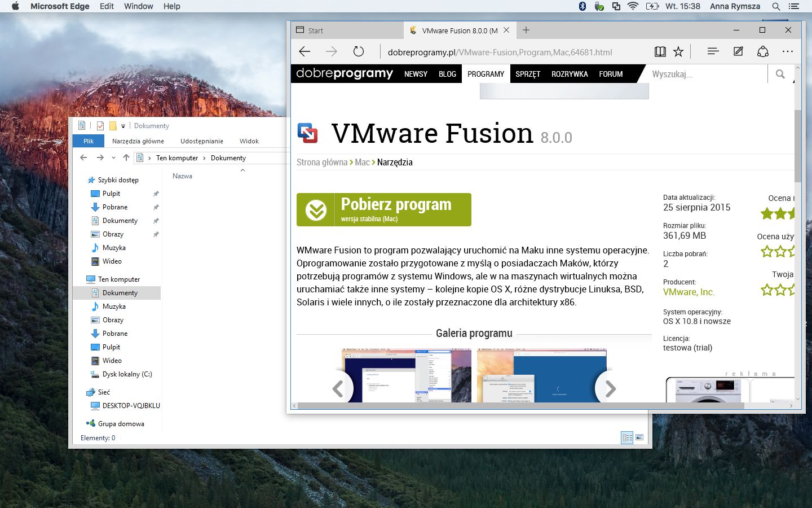Click the dobreprogramy logo
This screenshot has height=508, width=812.
tap(345, 73)
